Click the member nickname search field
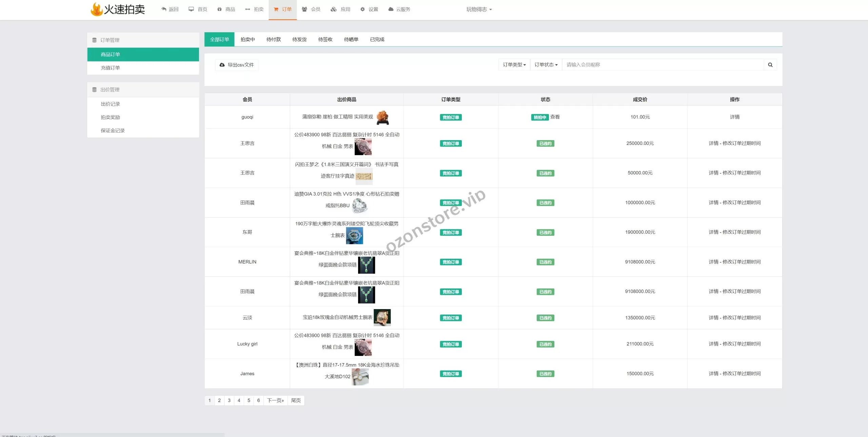868x437 pixels. [663, 65]
